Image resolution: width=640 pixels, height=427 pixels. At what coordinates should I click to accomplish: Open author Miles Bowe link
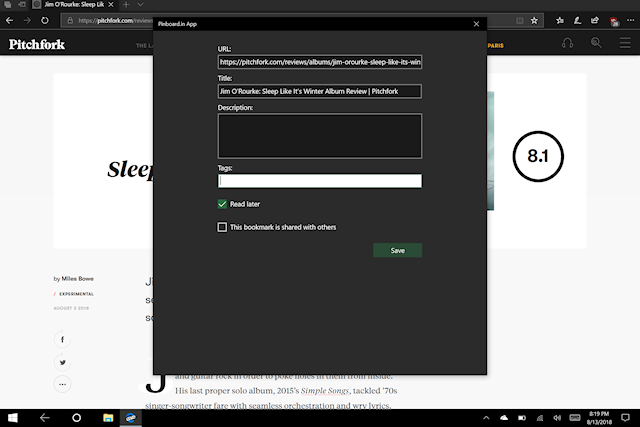78,278
